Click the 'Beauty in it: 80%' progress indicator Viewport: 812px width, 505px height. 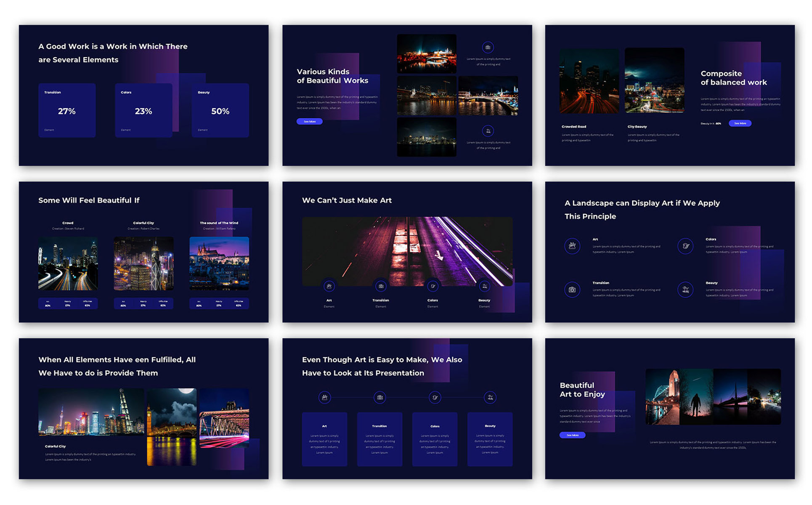710,123
